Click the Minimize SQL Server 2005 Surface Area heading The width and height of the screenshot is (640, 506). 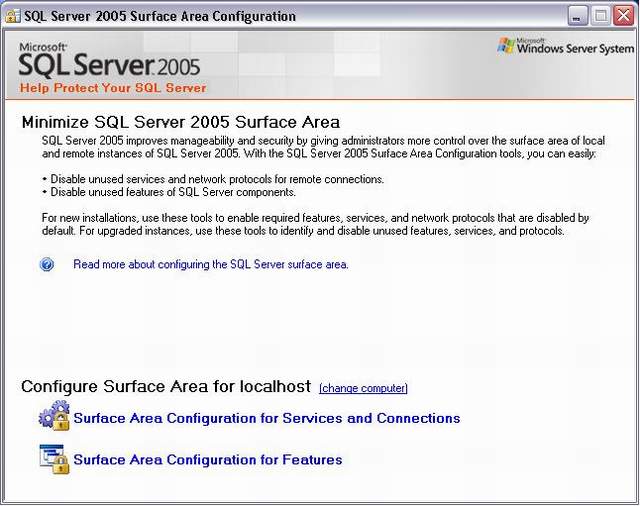point(181,122)
